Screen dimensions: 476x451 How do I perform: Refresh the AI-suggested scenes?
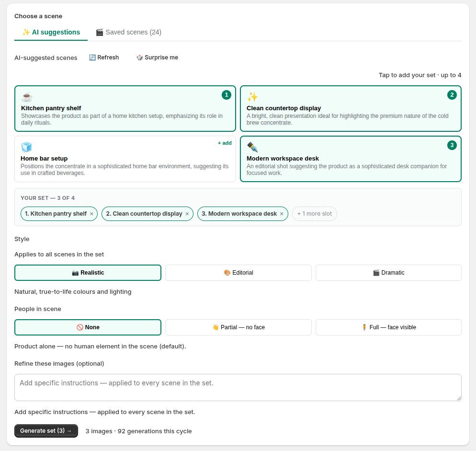coord(104,58)
